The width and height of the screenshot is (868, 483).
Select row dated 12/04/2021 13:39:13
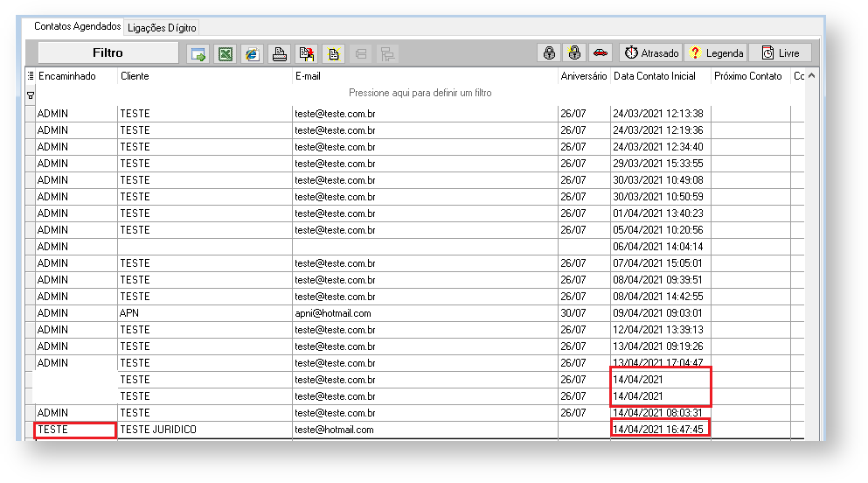click(x=414, y=330)
